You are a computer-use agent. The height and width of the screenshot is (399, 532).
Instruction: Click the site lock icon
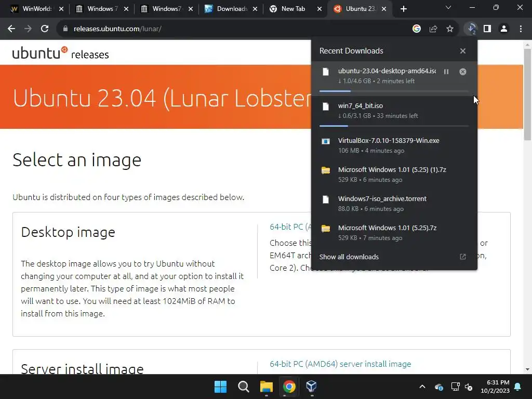65,29
